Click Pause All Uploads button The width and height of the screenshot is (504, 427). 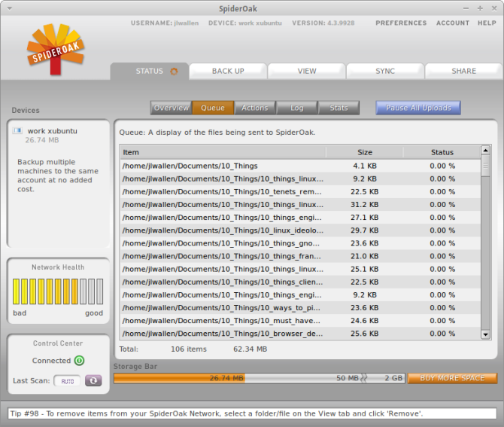pyautogui.click(x=418, y=108)
